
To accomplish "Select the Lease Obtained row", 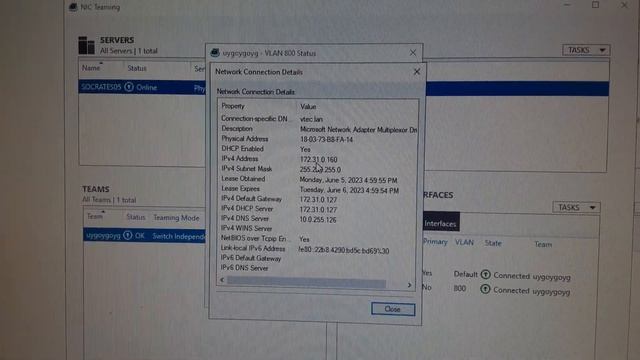I will coord(318,179).
